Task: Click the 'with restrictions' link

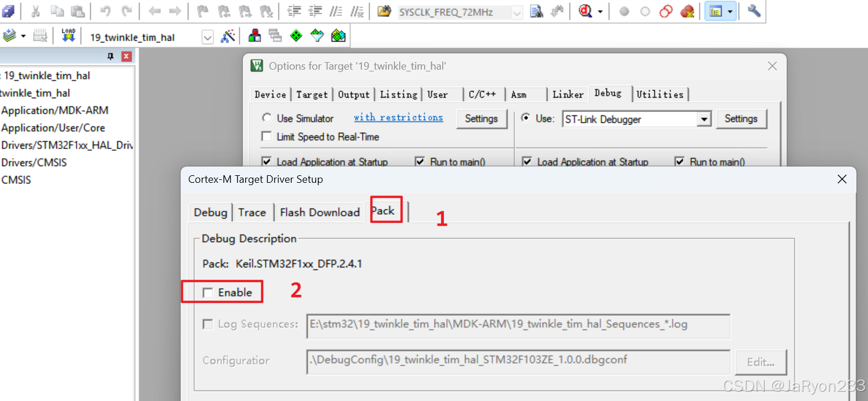Action: [x=399, y=117]
